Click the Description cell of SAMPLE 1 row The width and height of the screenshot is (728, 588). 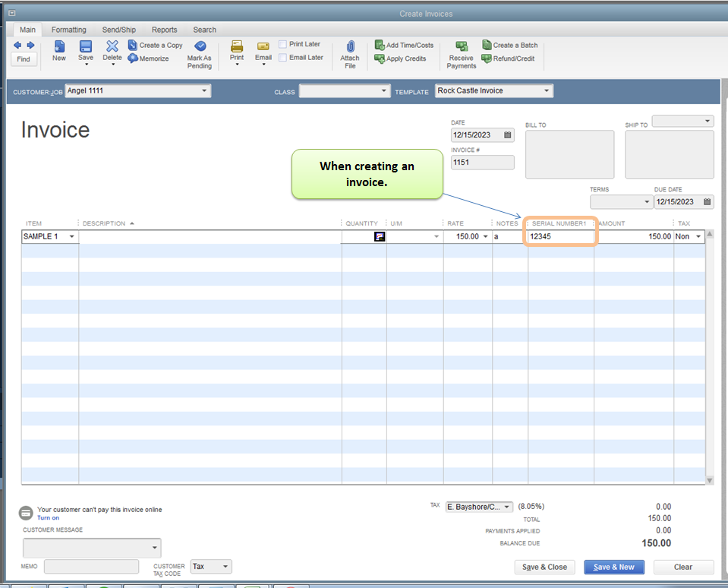pos(210,236)
